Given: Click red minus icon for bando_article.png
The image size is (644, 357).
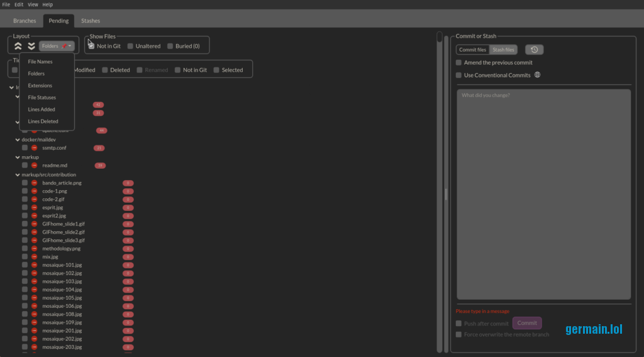Looking at the screenshot, I should click(35, 183).
